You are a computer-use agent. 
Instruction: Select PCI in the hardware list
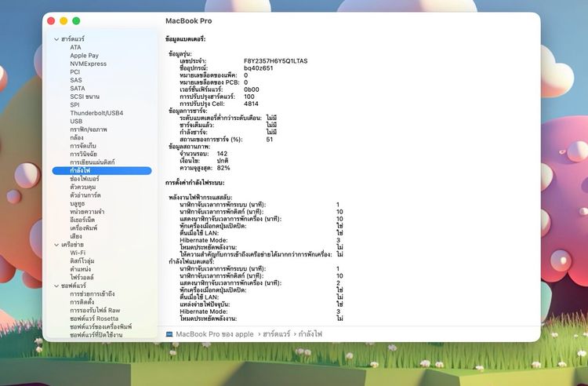tap(75, 72)
